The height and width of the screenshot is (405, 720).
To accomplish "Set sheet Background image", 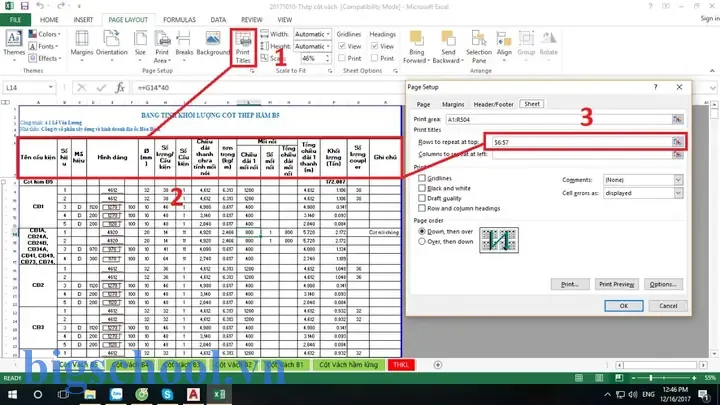I will point(213,44).
